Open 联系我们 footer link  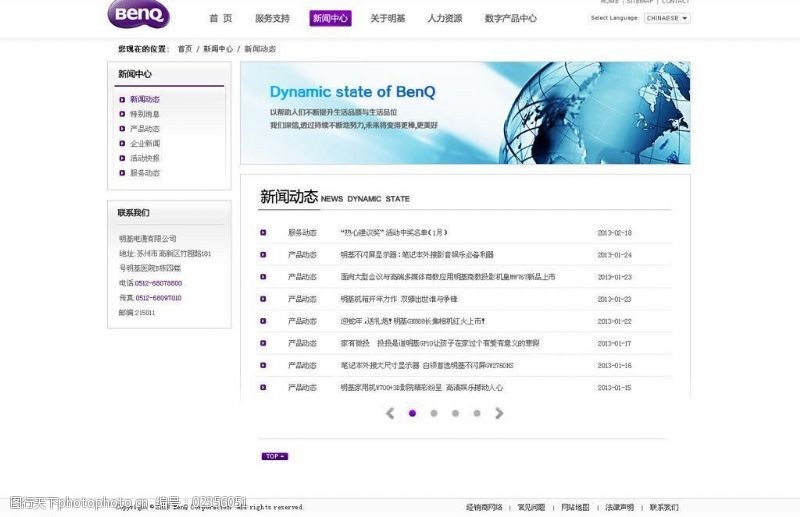(664, 507)
